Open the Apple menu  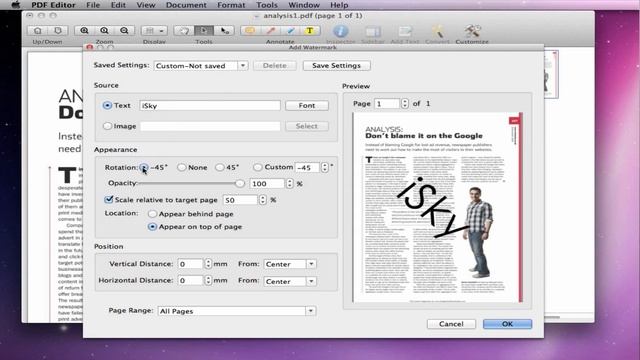16,5
